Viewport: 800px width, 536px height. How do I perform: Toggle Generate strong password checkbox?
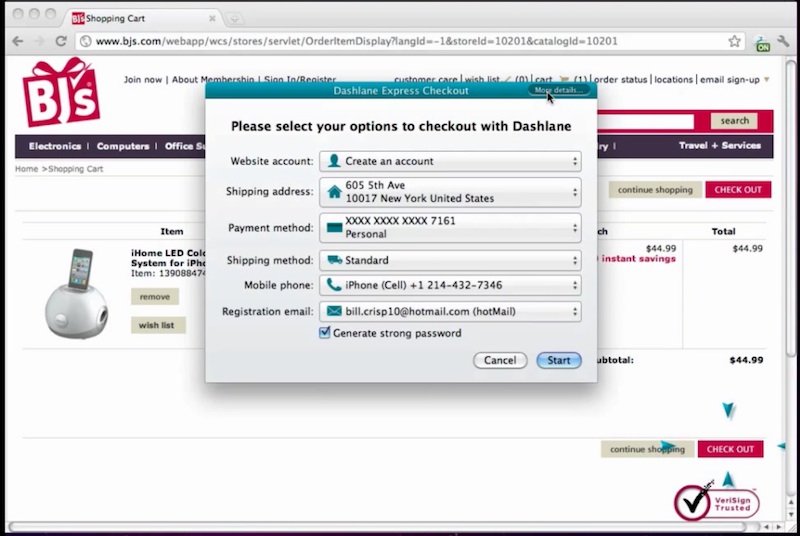(324, 333)
